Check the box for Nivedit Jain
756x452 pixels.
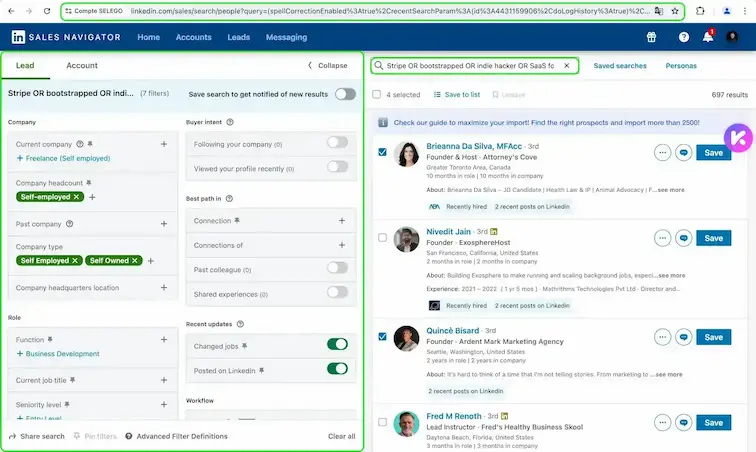382,238
